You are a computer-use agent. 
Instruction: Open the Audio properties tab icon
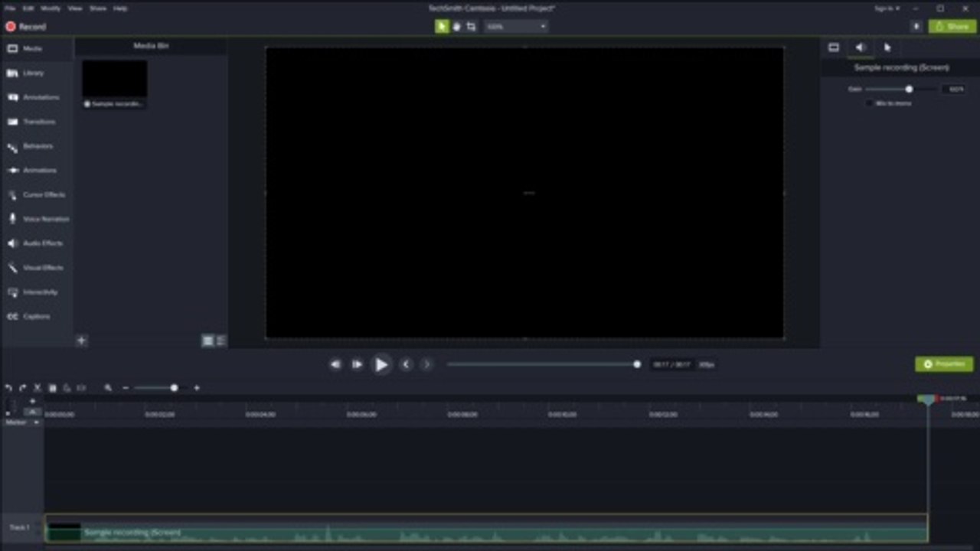click(x=861, y=47)
